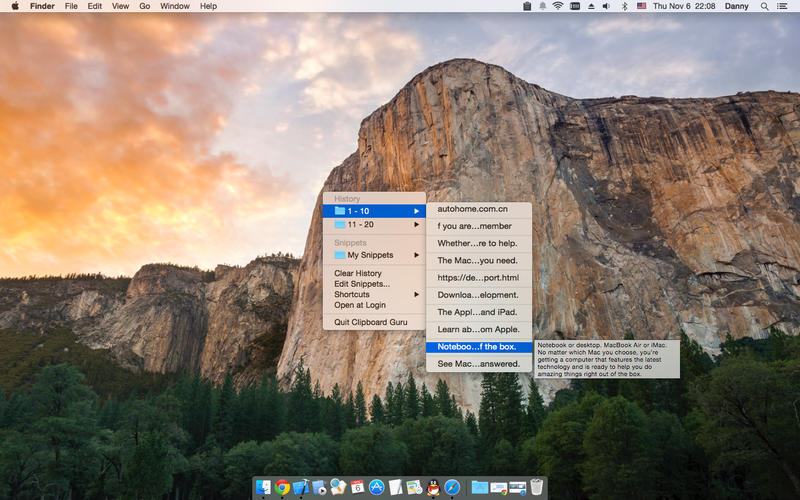800x500 pixels.
Task: Open the volume speaker icon
Action: (606, 6)
